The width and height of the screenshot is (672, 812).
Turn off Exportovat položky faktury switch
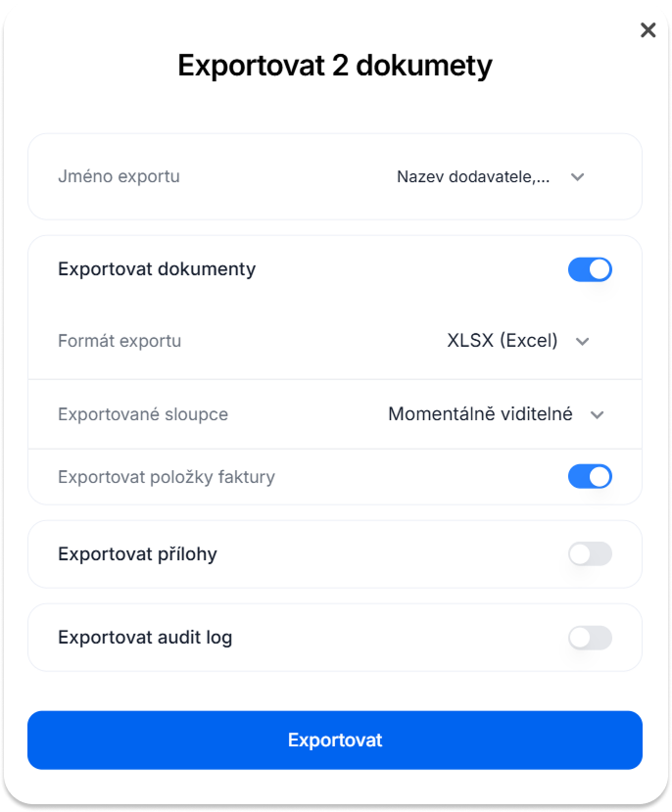[x=590, y=476]
